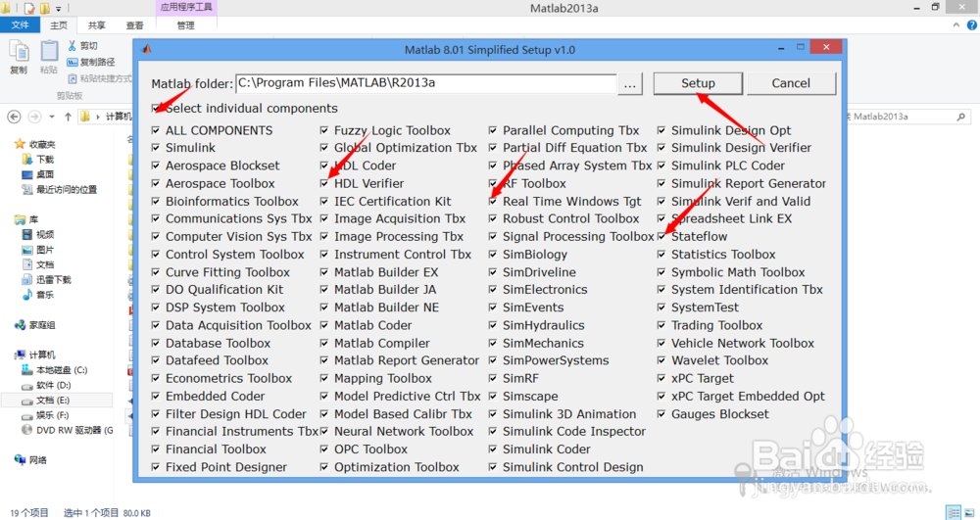Toggle Aerospace Blockset checkbox

[x=156, y=165]
